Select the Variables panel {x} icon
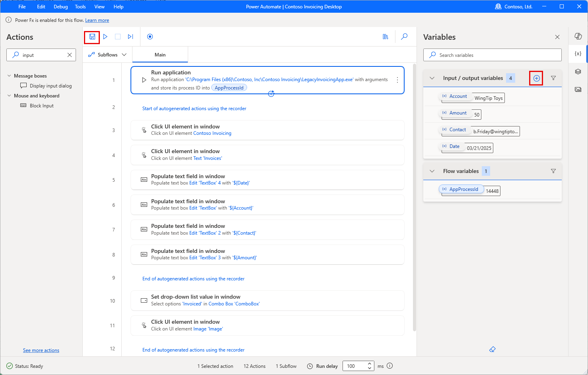This screenshot has height=375, width=588. pyautogui.click(x=578, y=53)
